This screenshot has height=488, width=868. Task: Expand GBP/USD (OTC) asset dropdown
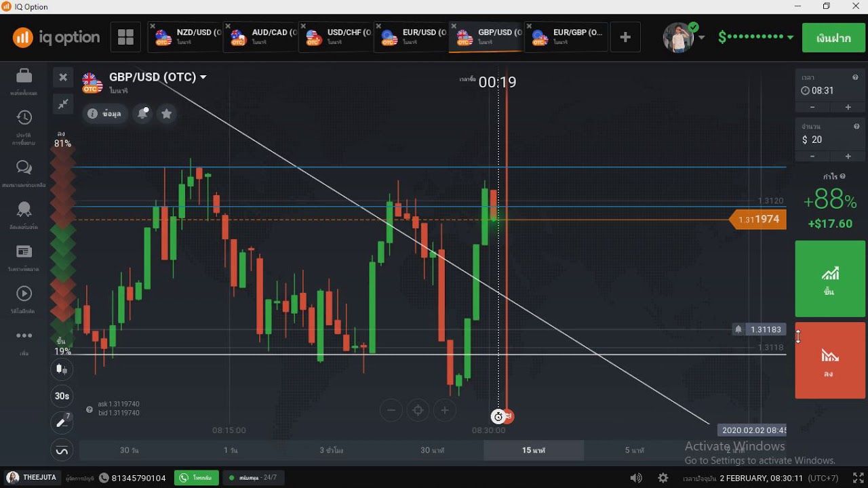pyautogui.click(x=203, y=77)
